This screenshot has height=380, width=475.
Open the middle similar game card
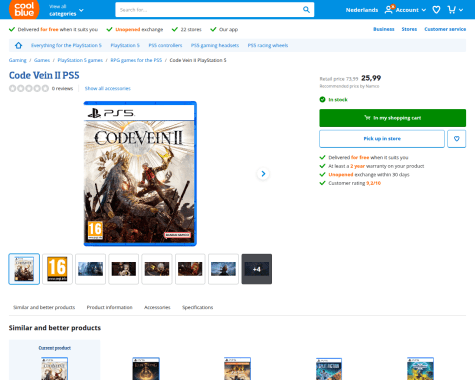point(237,369)
